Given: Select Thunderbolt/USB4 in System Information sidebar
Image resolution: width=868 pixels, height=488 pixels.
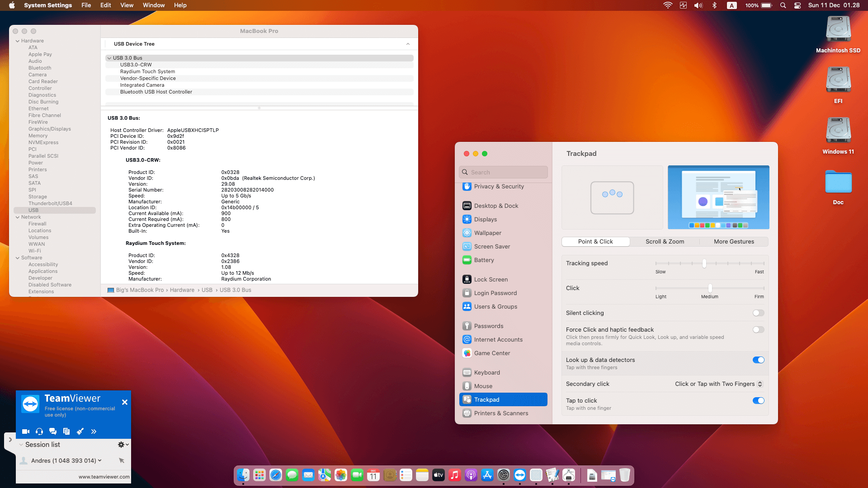Looking at the screenshot, I should 50,203.
